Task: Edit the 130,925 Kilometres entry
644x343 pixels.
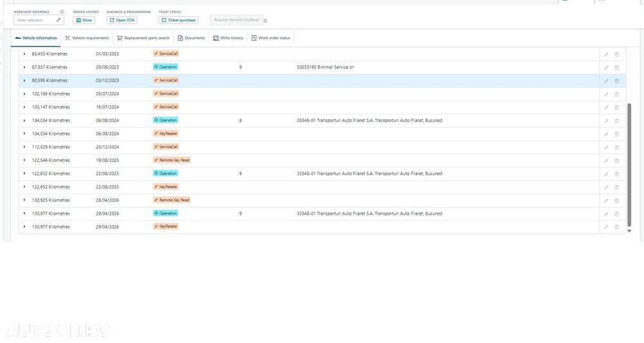Action: click(606, 201)
